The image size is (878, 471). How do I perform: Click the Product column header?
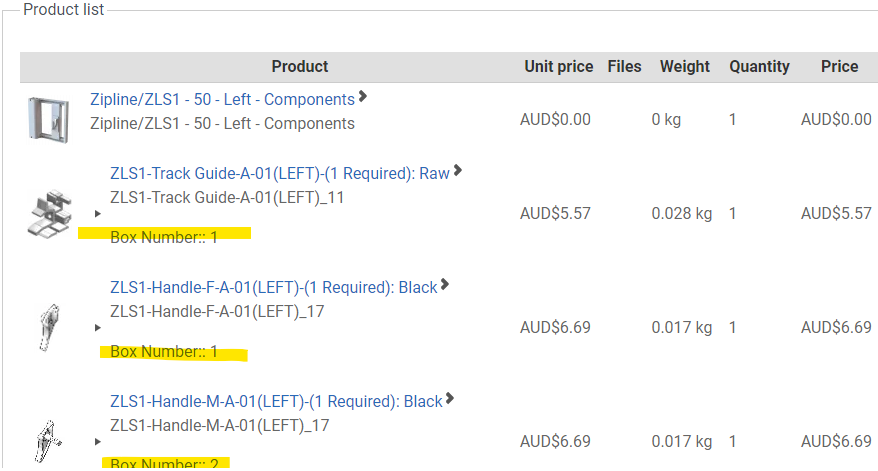click(x=300, y=67)
